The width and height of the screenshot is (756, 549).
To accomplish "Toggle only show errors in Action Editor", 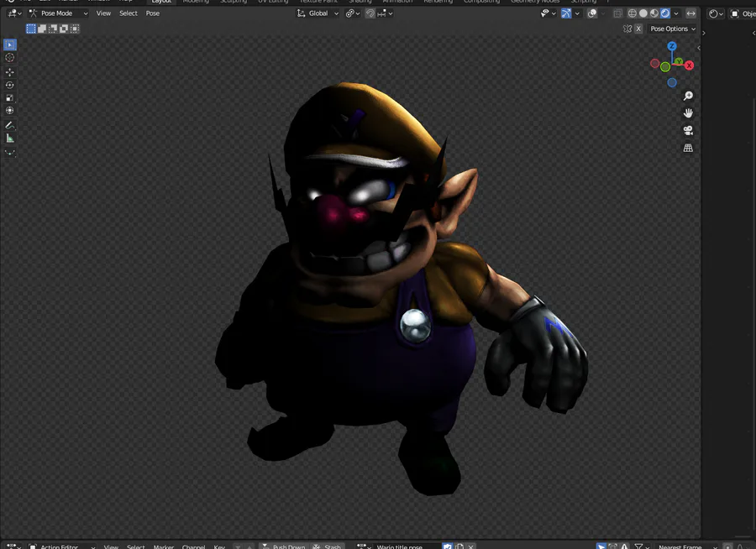I will point(624,546).
